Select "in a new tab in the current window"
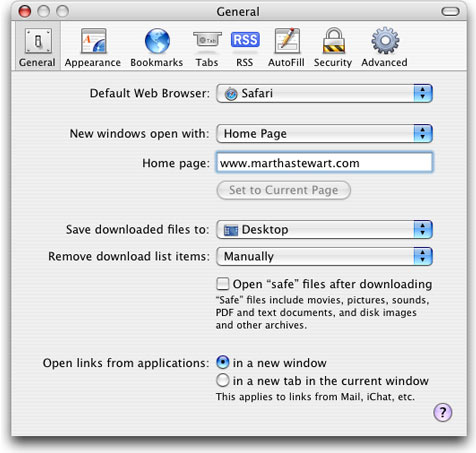 pos(223,380)
